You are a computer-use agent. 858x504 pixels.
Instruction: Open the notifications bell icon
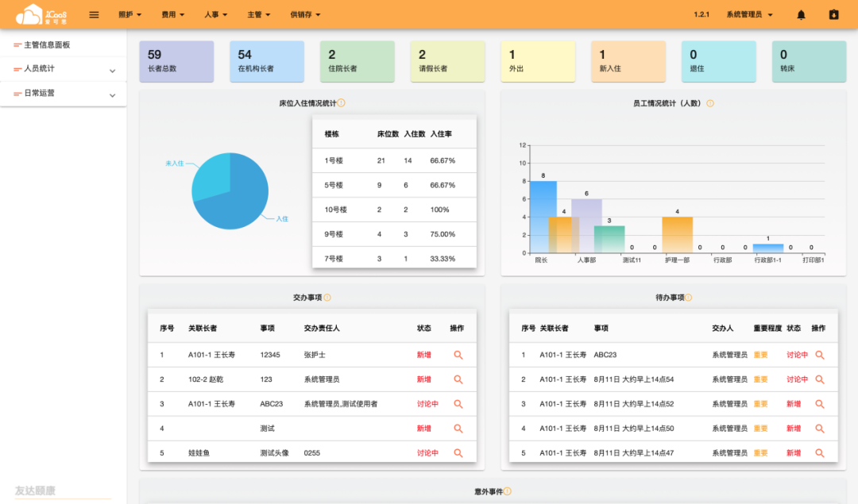pos(801,14)
